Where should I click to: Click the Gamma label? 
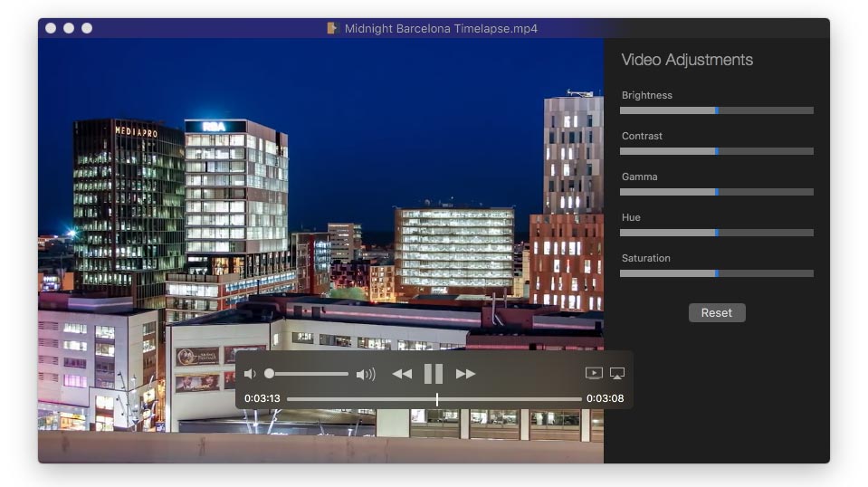click(639, 177)
